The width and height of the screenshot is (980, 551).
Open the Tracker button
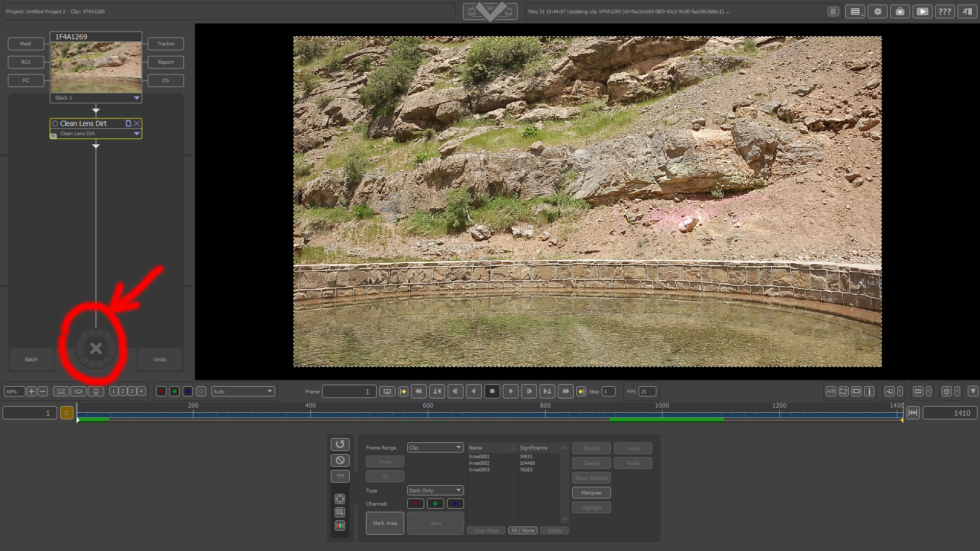tap(166, 44)
